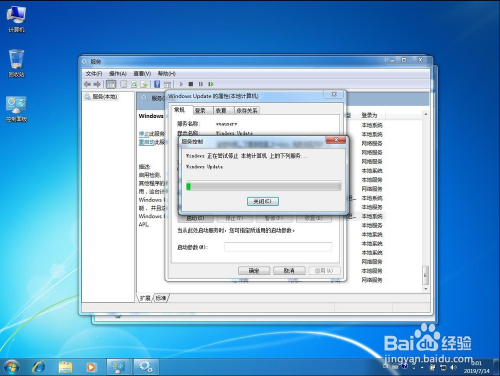Click the services list scrollbar thumb
Image resolution: width=500 pixels, height=376 pixels.
(426, 275)
